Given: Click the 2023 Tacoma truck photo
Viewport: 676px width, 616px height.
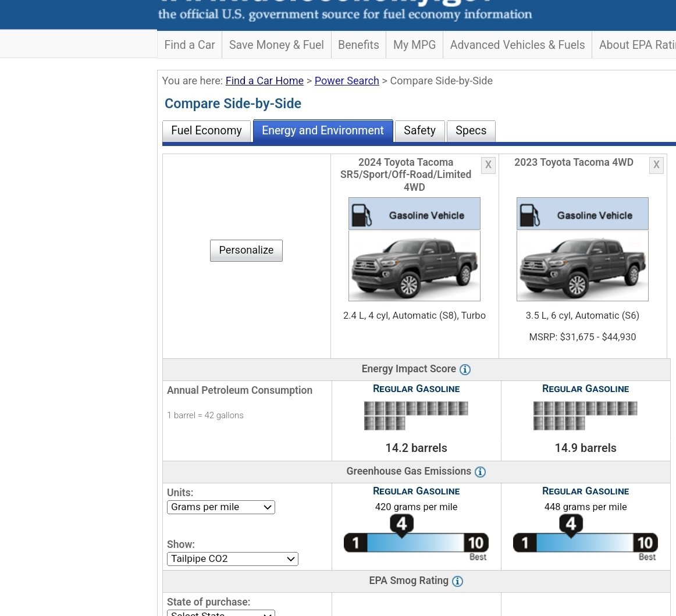Looking at the screenshot, I should click(x=582, y=266).
